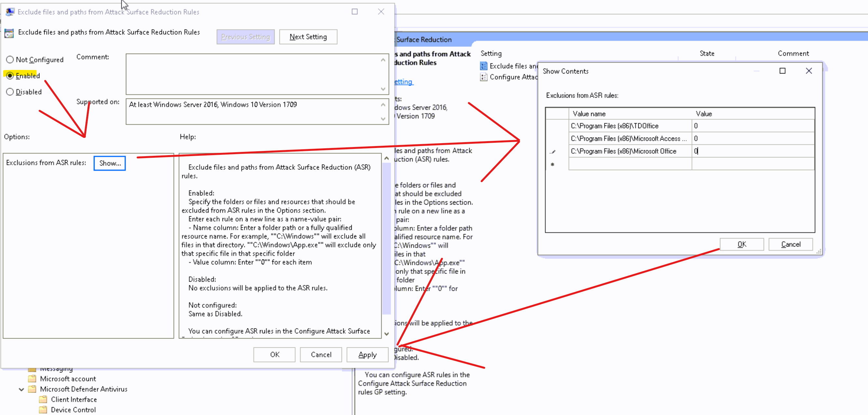Click the Configure Attack Surface setting icon
Screen dimensions: 868x415
click(x=483, y=77)
